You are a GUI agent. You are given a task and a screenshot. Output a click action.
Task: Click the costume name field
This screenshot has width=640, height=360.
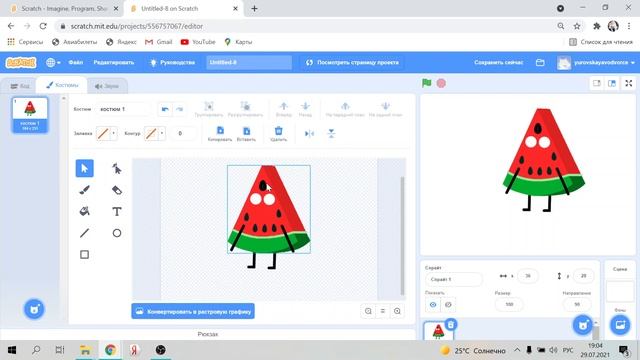[123, 109]
